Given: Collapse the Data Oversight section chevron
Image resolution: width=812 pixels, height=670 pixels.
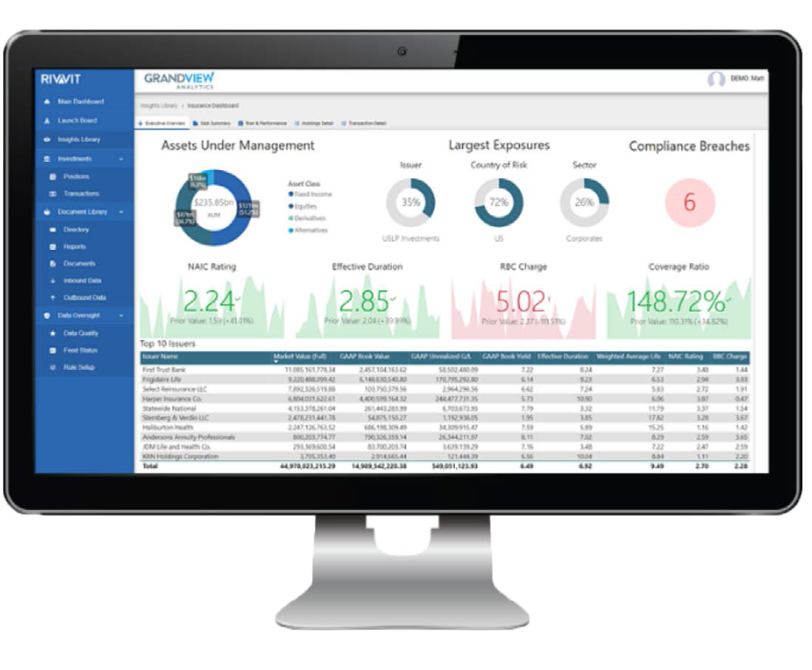Looking at the screenshot, I should [121, 316].
